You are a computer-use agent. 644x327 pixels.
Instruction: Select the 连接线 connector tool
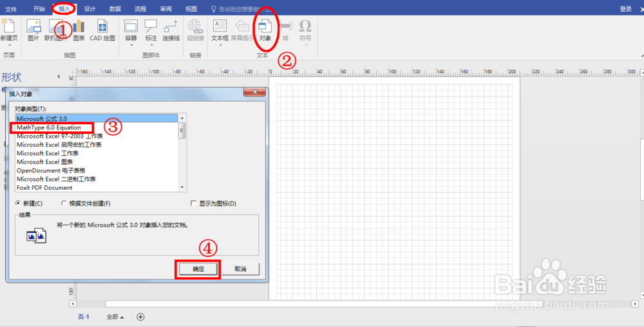(171, 26)
